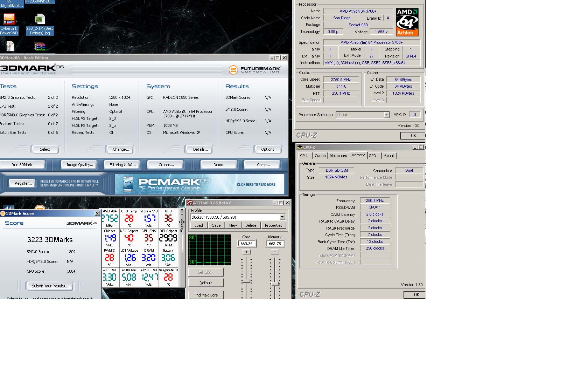
Task: Click the 3DMark Score window title icon
Action: click(x=3, y=213)
